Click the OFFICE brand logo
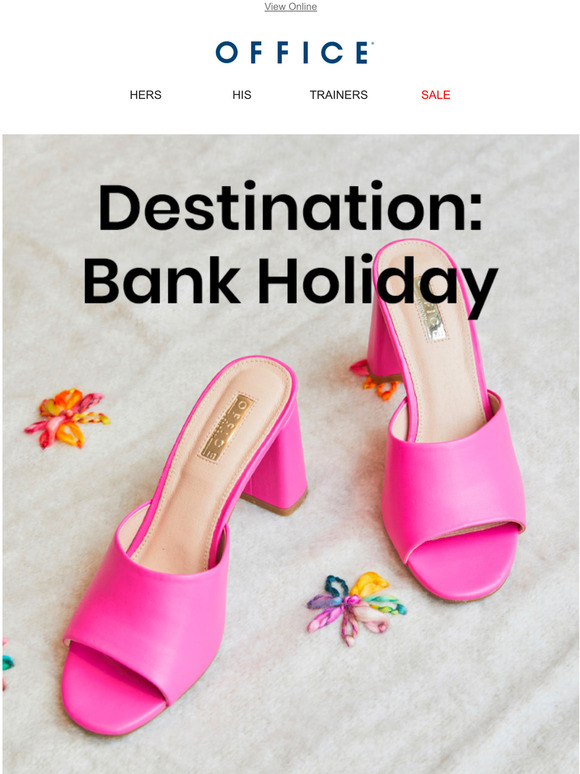The width and height of the screenshot is (580, 774). point(294,52)
